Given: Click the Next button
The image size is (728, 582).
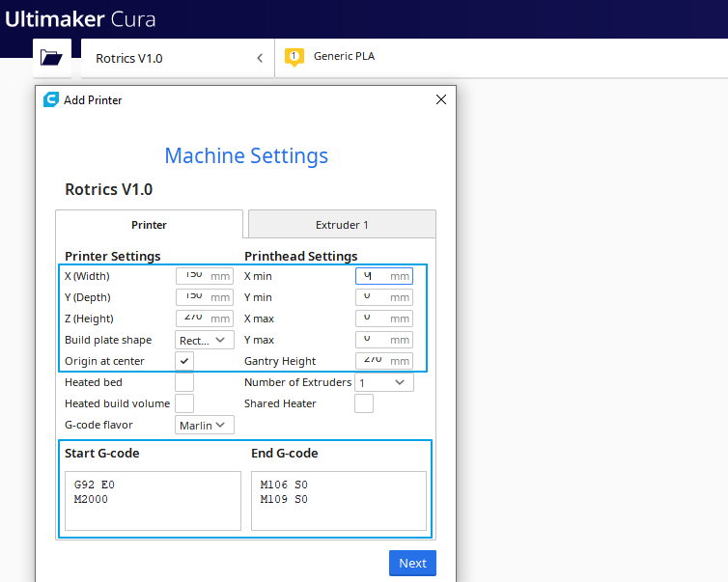Looking at the screenshot, I should point(412,563).
